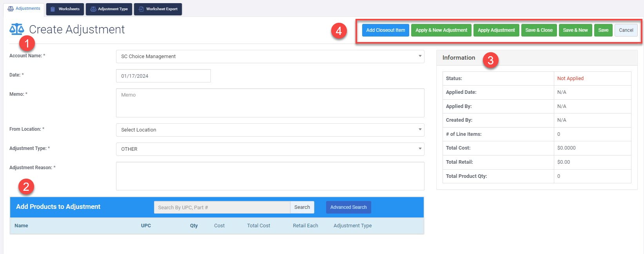Click the Apply Adjustment button
Viewport: 644px width, 254px height.
[496, 30]
